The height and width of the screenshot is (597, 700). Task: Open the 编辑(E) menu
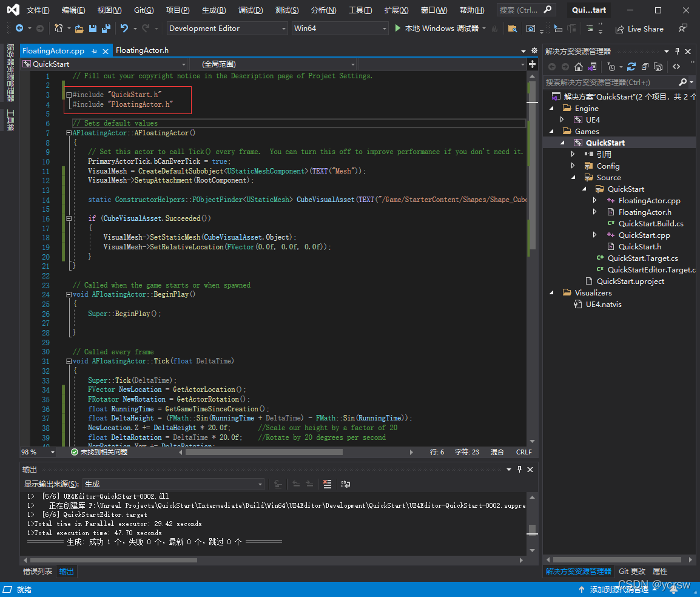click(73, 10)
